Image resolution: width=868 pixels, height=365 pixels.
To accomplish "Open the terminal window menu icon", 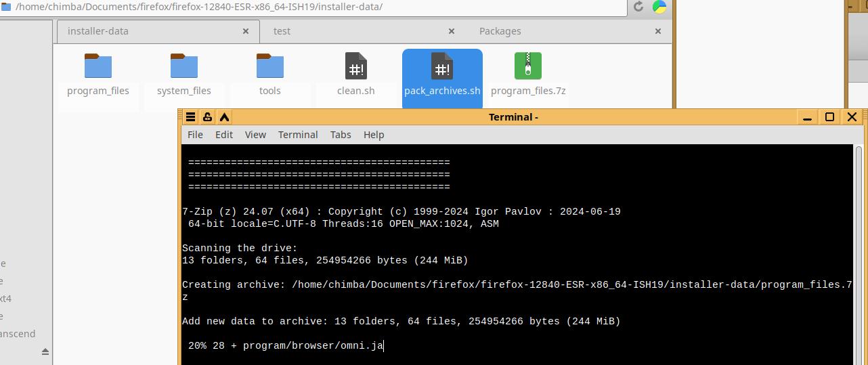I will 191,117.
